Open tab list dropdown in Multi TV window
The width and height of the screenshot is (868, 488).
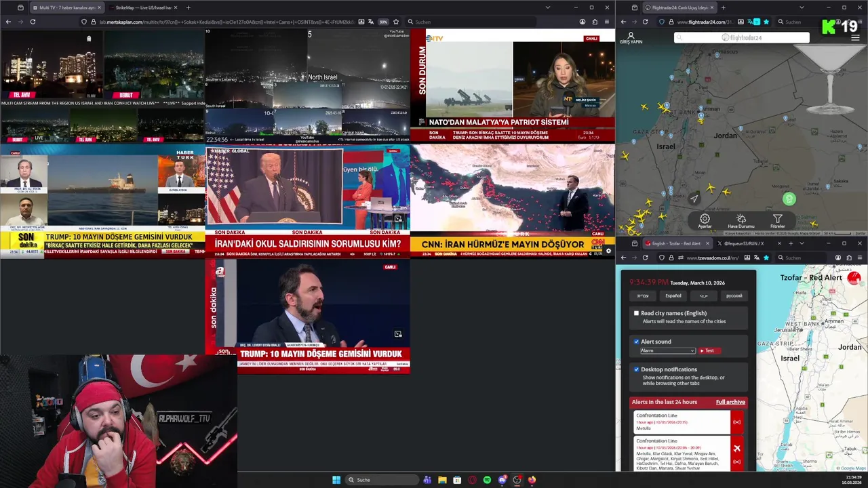pos(547,7)
